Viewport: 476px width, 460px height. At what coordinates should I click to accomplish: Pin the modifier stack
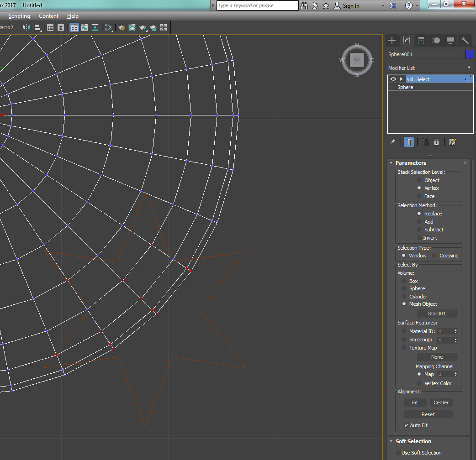[392, 142]
